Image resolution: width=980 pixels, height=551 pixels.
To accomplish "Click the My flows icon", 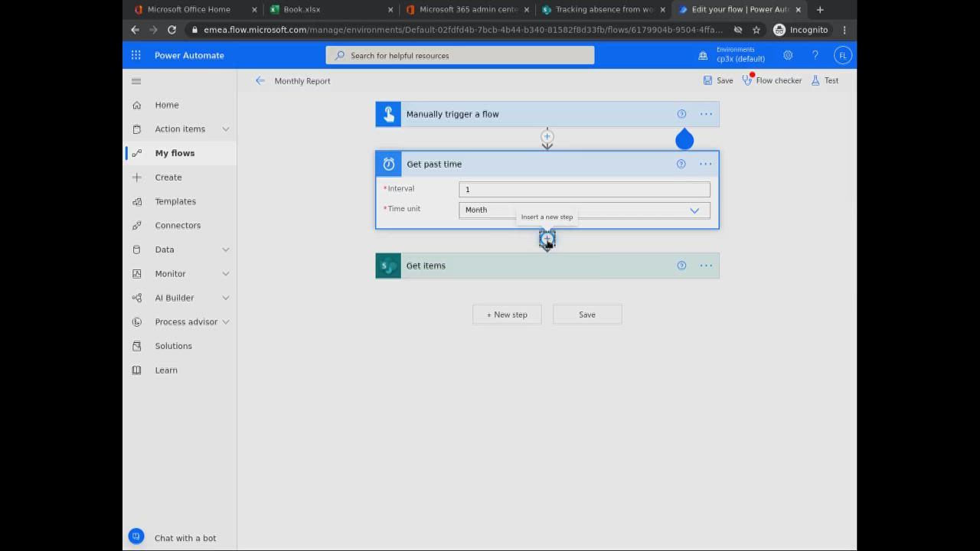I will pyautogui.click(x=137, y=153).
